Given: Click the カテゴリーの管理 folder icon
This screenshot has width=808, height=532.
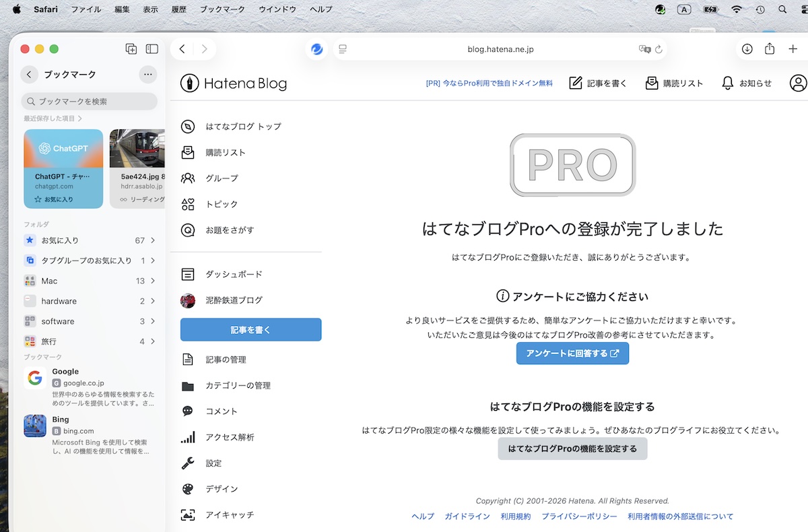Looking at the screenshot, I should click(x=188, y=386).
